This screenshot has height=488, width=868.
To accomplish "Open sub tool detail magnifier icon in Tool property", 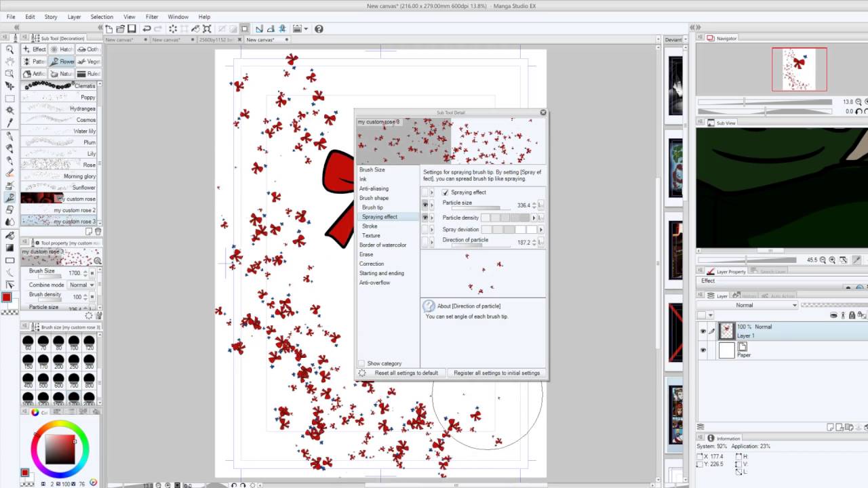I will click(98, 260).
